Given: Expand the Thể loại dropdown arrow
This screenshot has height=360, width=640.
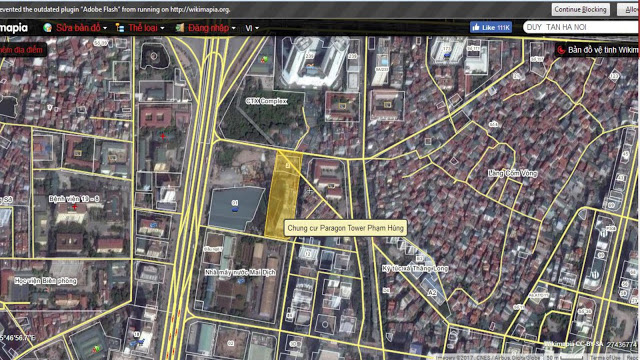Looking at the screenshot, I should coord(162,28).
